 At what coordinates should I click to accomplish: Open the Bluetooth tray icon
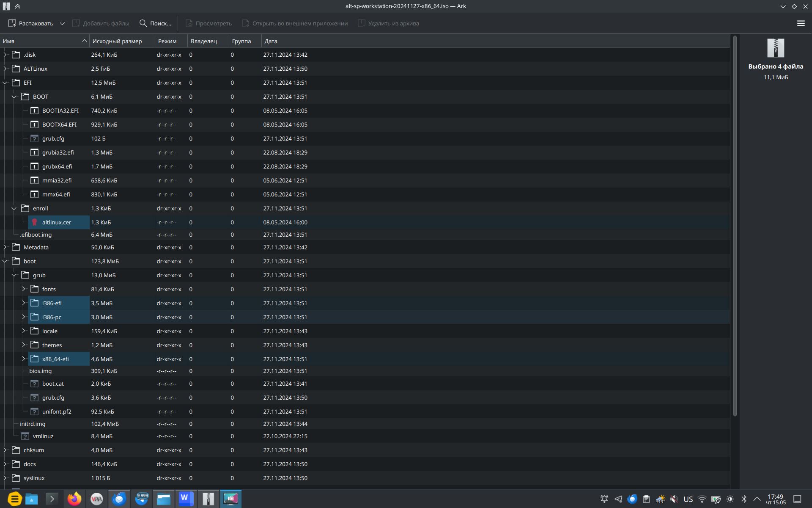744,499
